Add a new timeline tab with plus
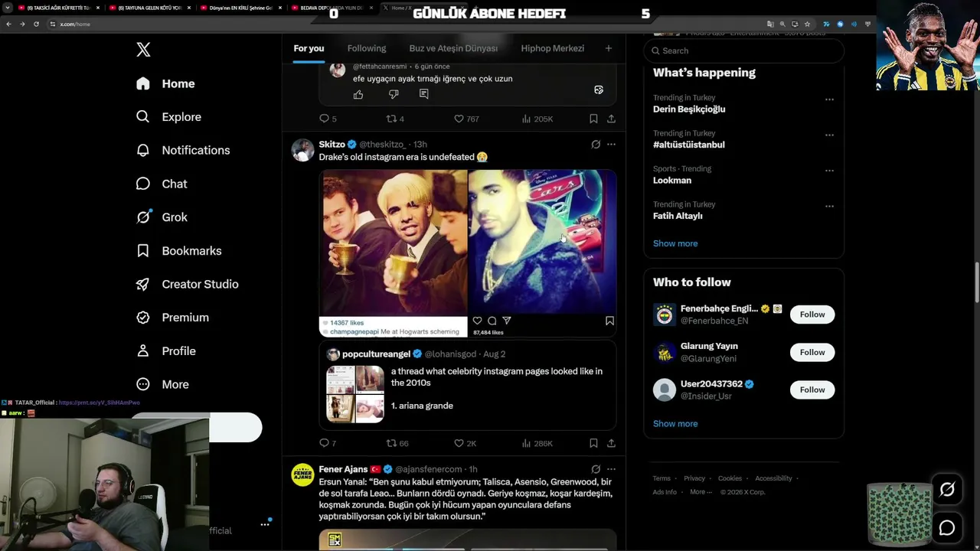 pyautogui.click(x=609, y=48)
